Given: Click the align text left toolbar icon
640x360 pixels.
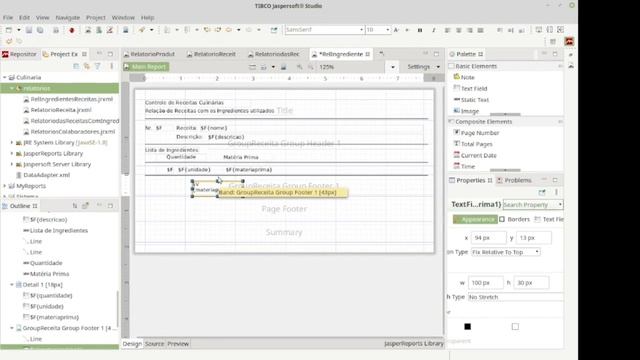Looking at the screenshot, I should [447, 30].
